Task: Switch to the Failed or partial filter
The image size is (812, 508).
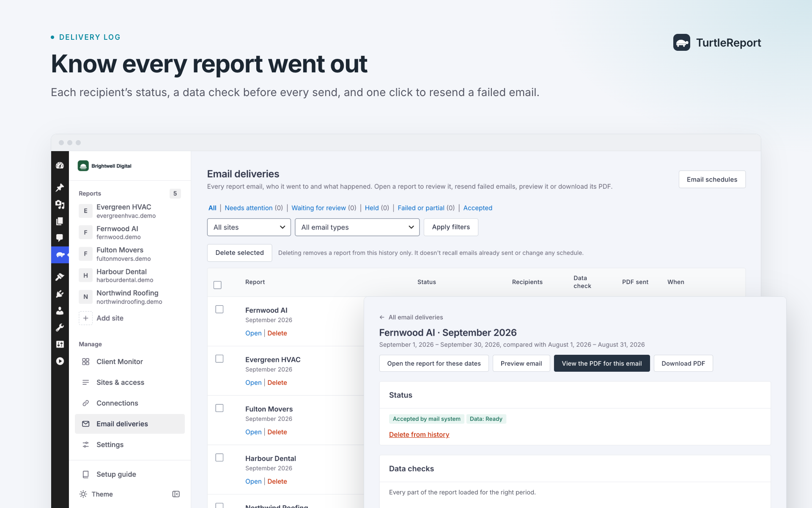Action: coord(421,208)
